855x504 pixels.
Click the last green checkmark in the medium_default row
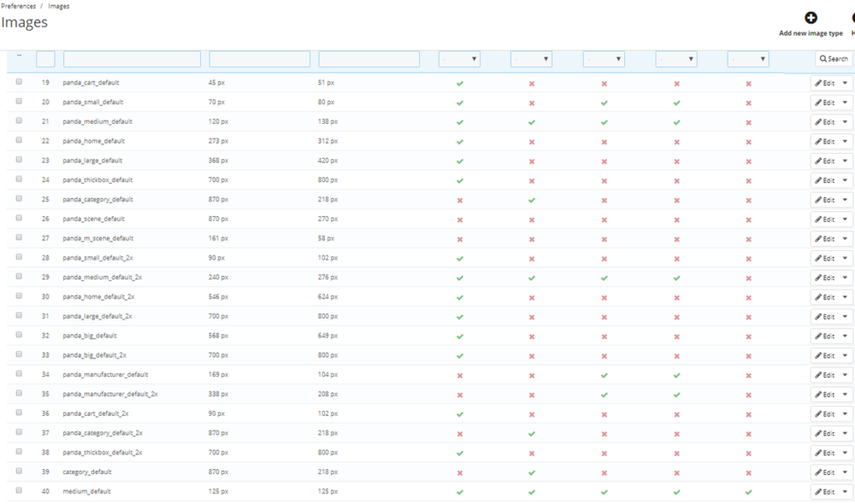point(748,492)
